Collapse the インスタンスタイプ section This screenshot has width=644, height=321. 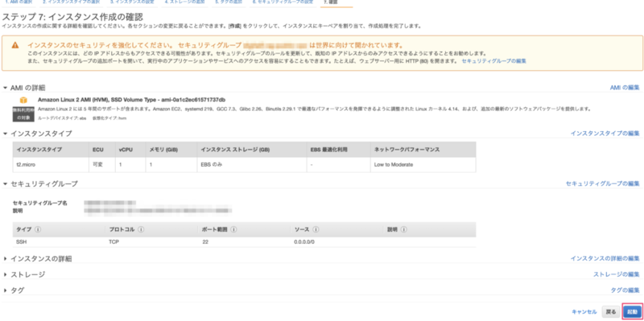6,134
